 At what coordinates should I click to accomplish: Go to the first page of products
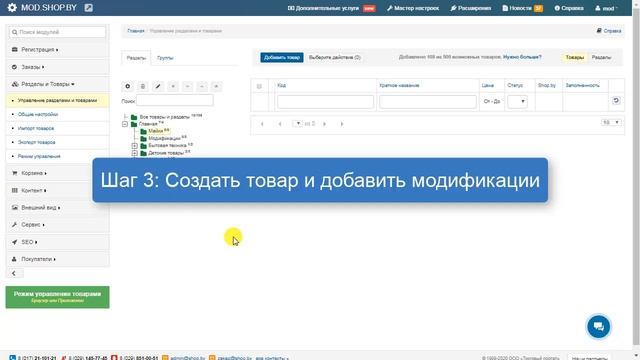[262, 124]
